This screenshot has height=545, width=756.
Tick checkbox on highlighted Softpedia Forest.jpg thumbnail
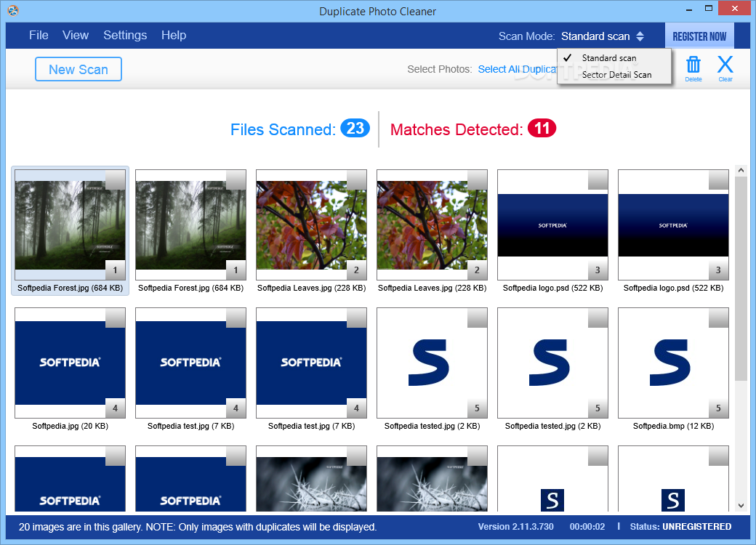[116, 179]
